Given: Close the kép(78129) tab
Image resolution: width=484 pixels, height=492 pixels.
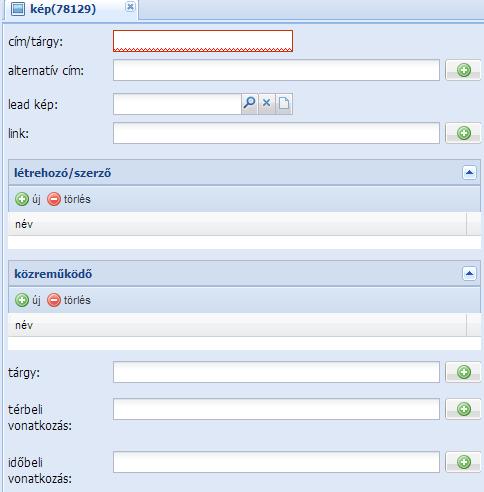Looking at the screenshot, I should coord(130,6).
